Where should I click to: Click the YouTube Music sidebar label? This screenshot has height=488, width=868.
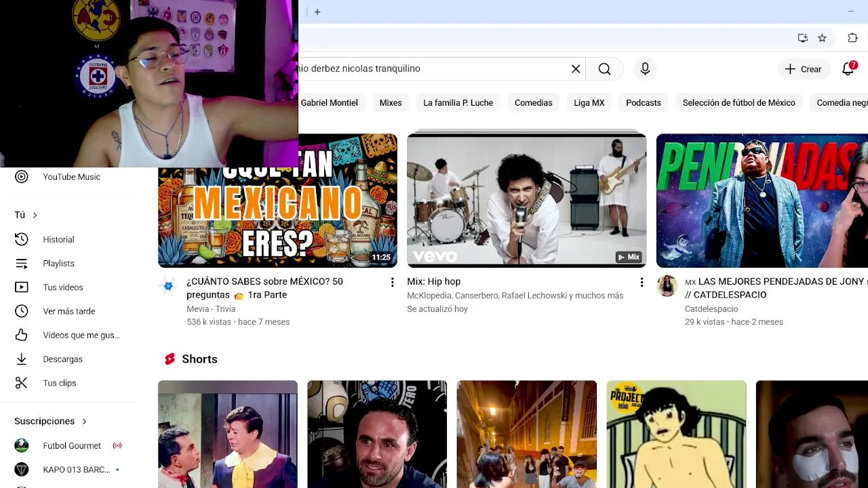72,177
